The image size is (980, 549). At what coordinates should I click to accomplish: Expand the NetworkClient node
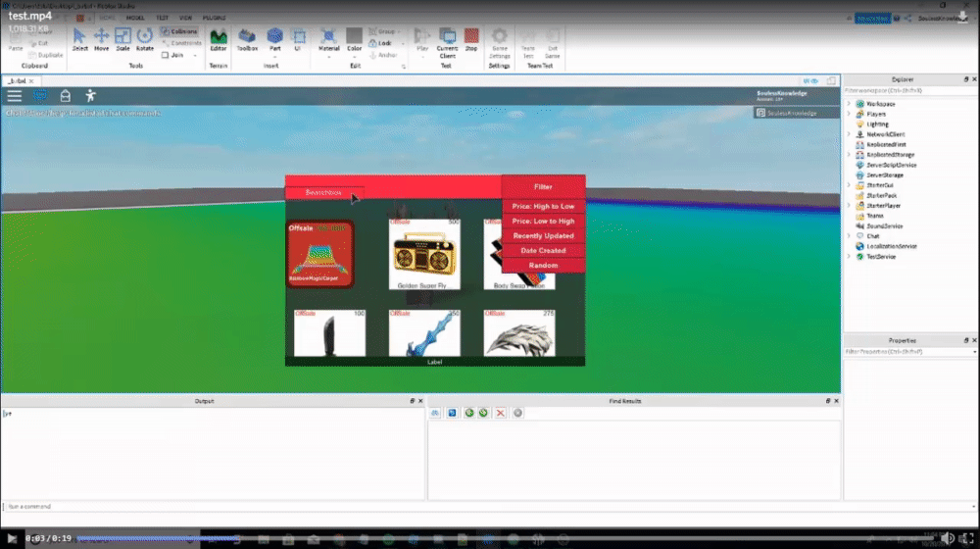[849, 134]
